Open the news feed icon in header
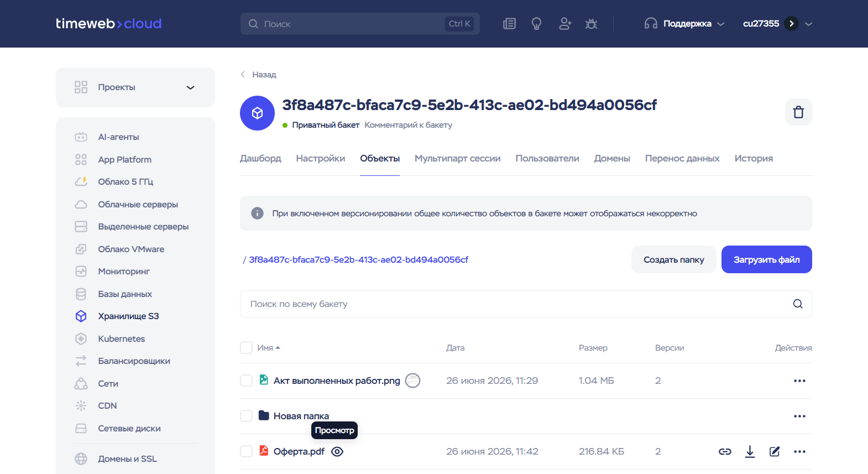 pyautogui.click(x=509, y=24)
